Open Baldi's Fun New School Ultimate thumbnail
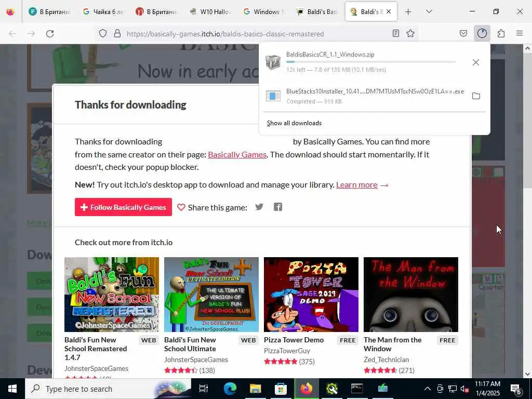 pos(211,295)
